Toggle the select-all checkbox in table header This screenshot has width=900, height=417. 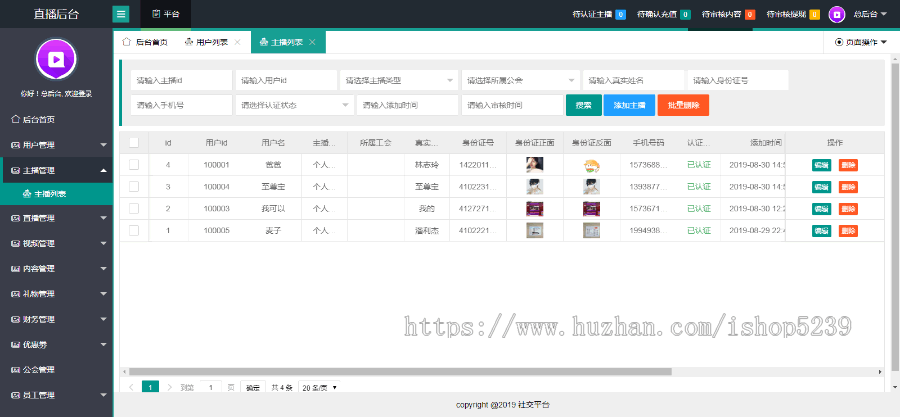click(134, 142)
